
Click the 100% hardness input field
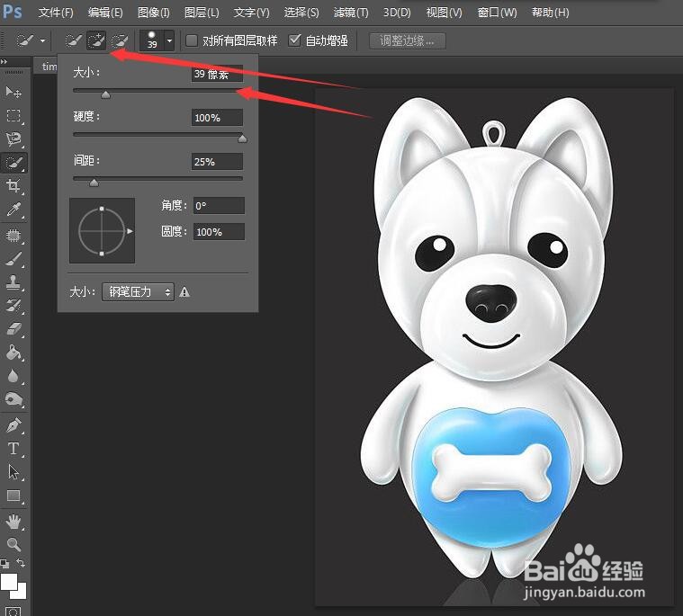[x=217, y=118]
